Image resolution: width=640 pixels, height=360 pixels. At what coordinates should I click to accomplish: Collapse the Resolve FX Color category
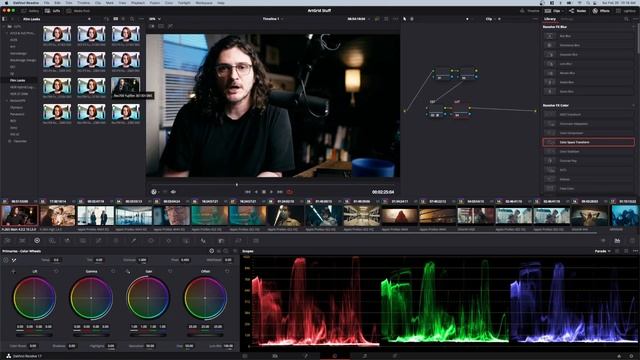coord(634,105)
